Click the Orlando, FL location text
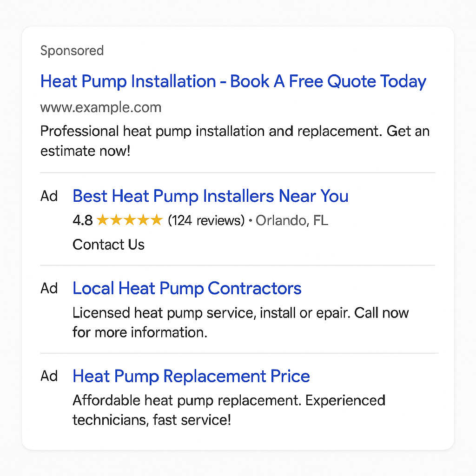Image resolution: width=476 pixels, height=476 pixels. 292,220
